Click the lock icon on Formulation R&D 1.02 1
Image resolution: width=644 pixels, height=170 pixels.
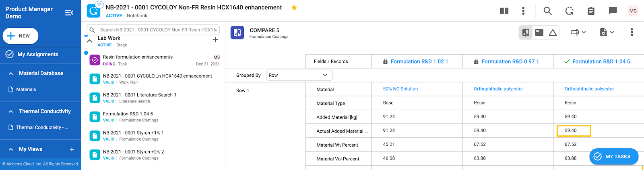[385, 61]
